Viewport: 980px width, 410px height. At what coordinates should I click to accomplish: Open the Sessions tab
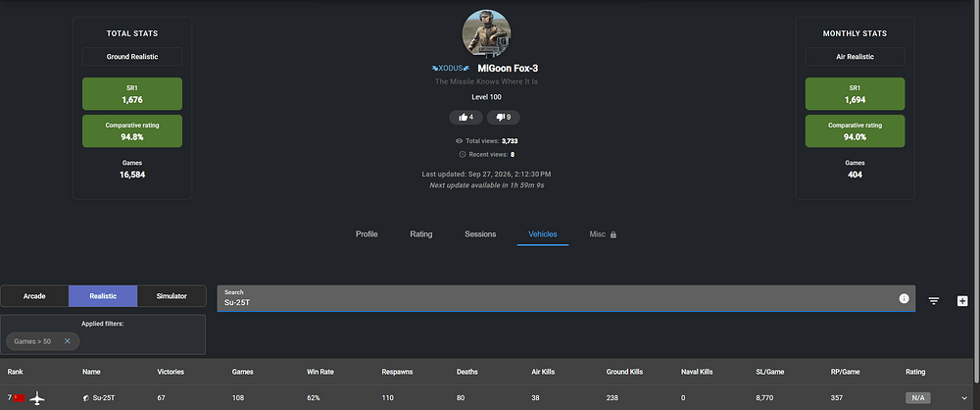click(x=480, y=234)
